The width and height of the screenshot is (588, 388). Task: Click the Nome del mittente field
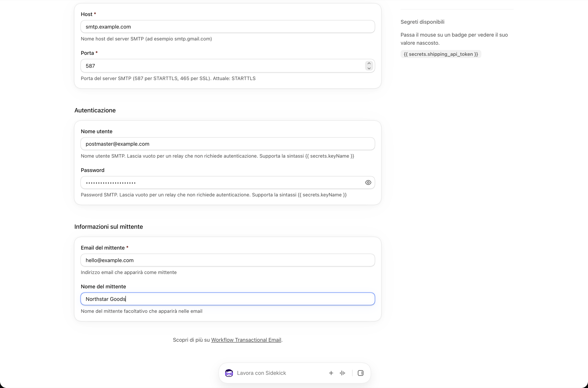click(228, 299)
